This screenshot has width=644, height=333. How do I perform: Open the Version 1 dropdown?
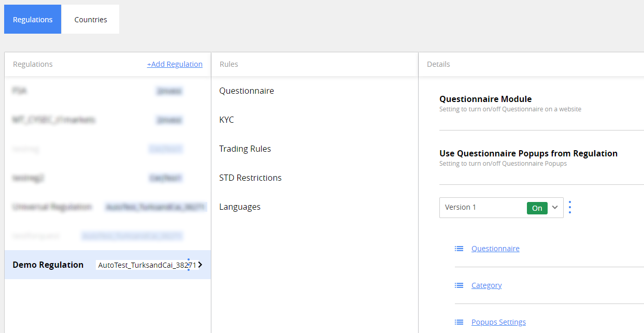point(555,207)
